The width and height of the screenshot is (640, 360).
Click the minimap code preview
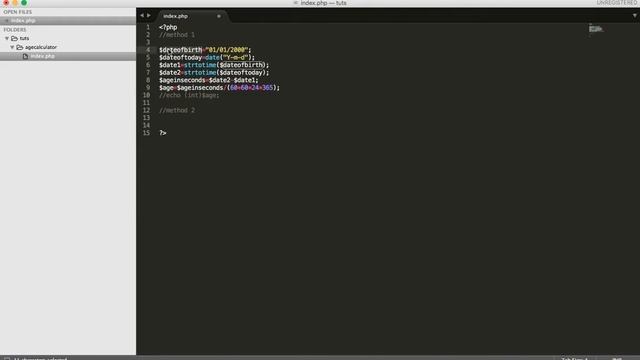[x=596, y=29]
